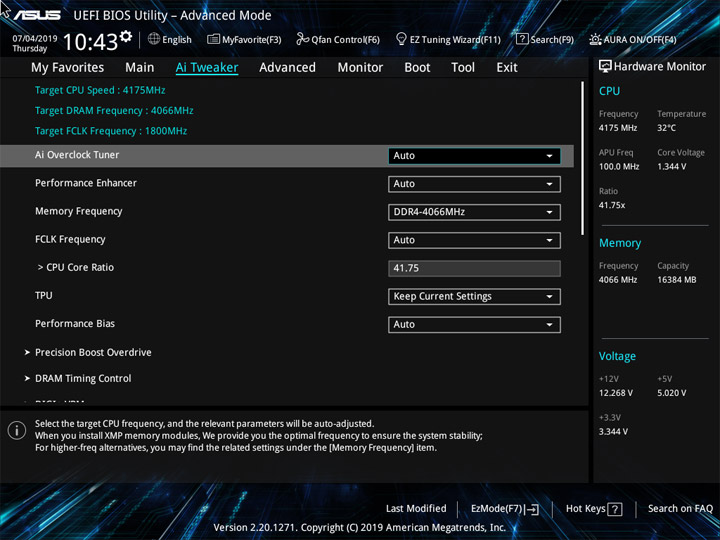Click the Hardware Monitor screen icon

pos(605,67)
